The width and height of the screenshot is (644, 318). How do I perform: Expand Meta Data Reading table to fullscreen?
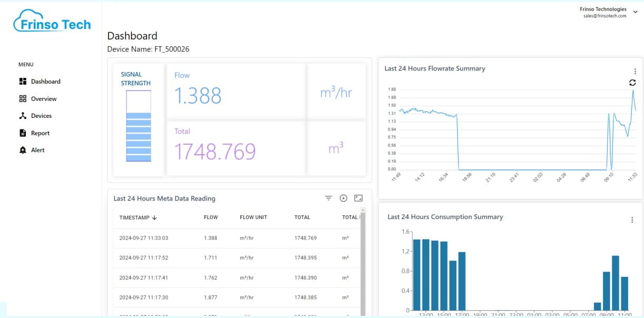pos(359,198)
